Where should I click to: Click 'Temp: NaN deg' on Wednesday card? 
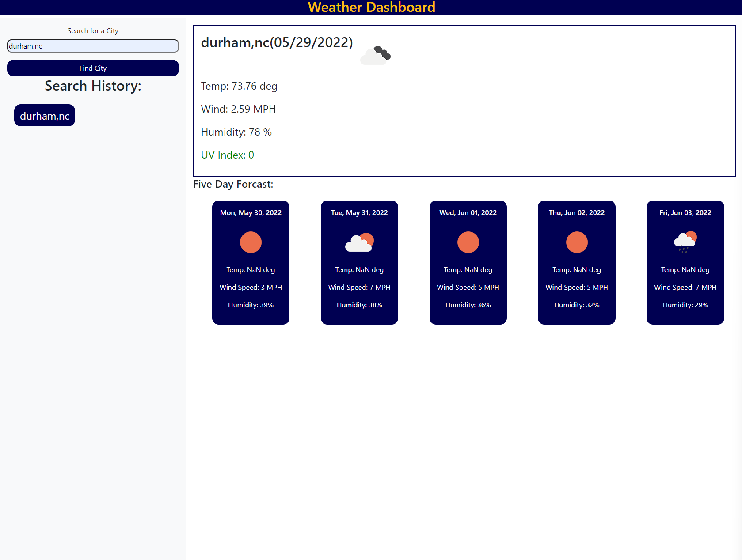point(468,269)
